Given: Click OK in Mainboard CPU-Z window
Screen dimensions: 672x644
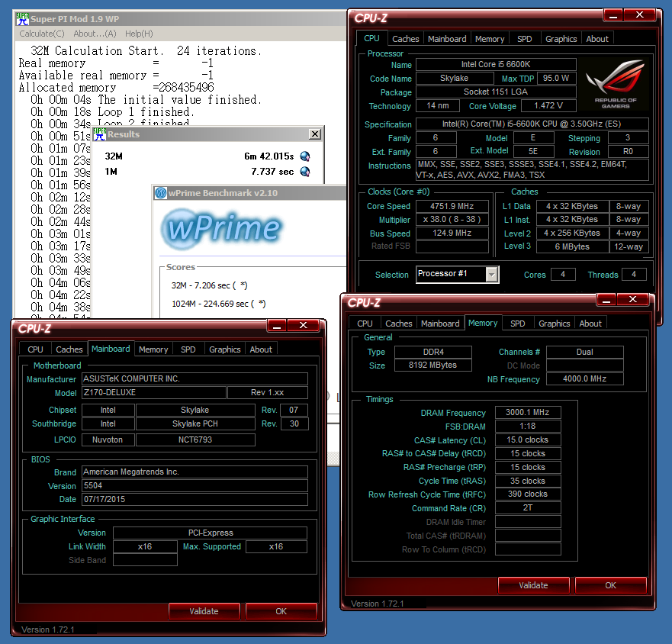Looking at the screenshot, I should pyautogui.click(x=281, y=611).
